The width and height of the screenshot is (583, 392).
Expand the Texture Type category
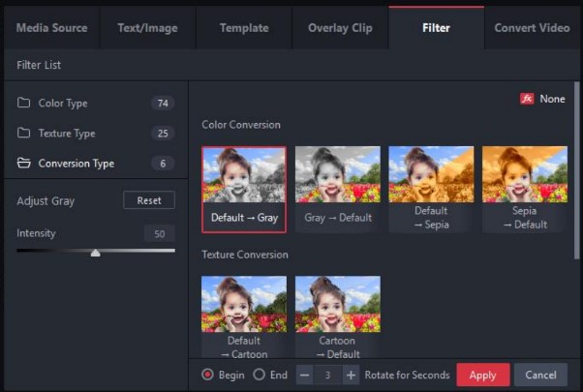67,134
